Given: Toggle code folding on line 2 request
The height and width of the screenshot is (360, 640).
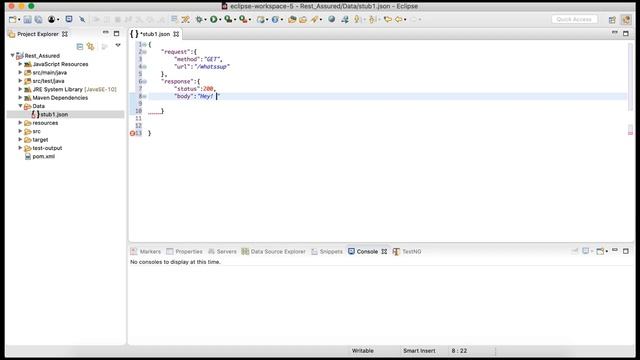Looking at the screenshot, I should [144, 52].
